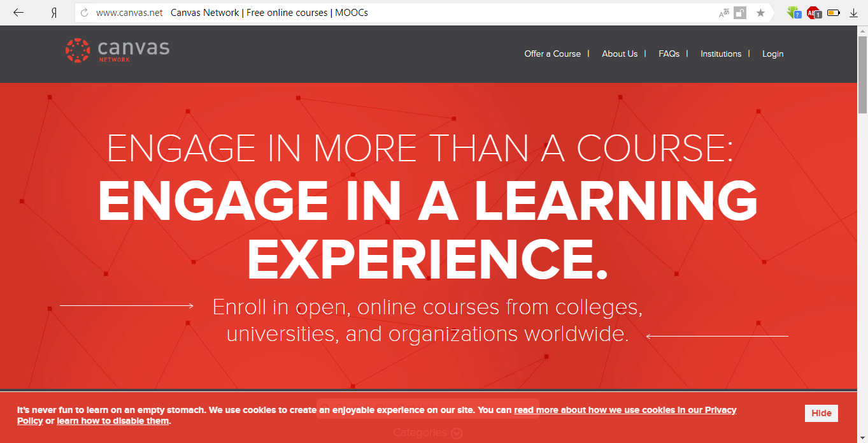Open the AdBlock extension icon
The height and width of the screenshot is (443, 868).
click(x=813, y=12)
